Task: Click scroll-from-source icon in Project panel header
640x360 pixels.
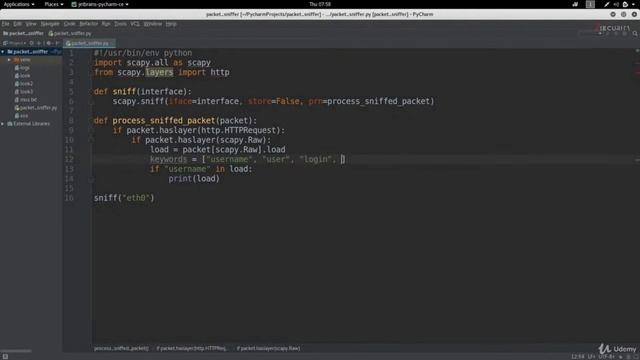Action: tap(31, 43)
